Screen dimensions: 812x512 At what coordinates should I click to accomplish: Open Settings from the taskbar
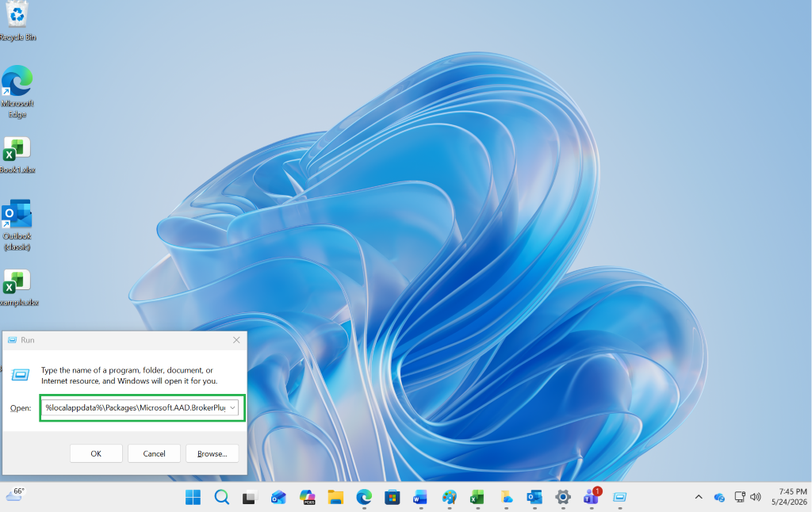pos(563,498)
